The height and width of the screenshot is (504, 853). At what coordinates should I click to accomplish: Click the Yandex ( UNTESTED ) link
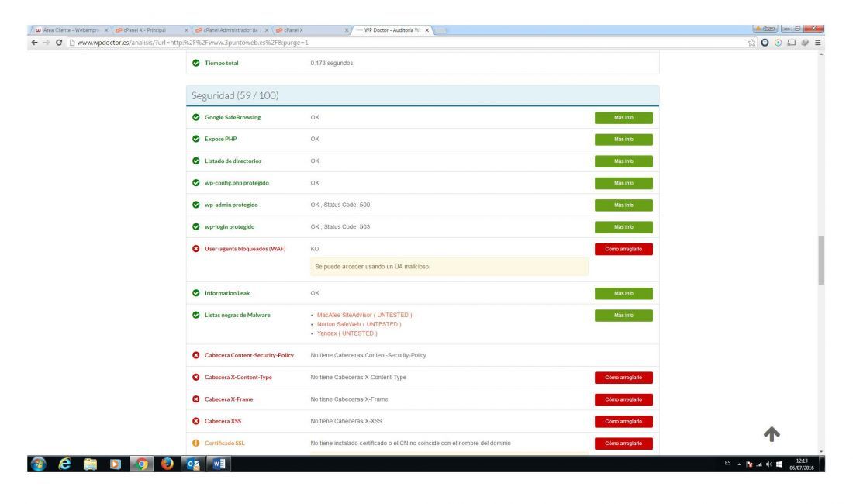347,333
